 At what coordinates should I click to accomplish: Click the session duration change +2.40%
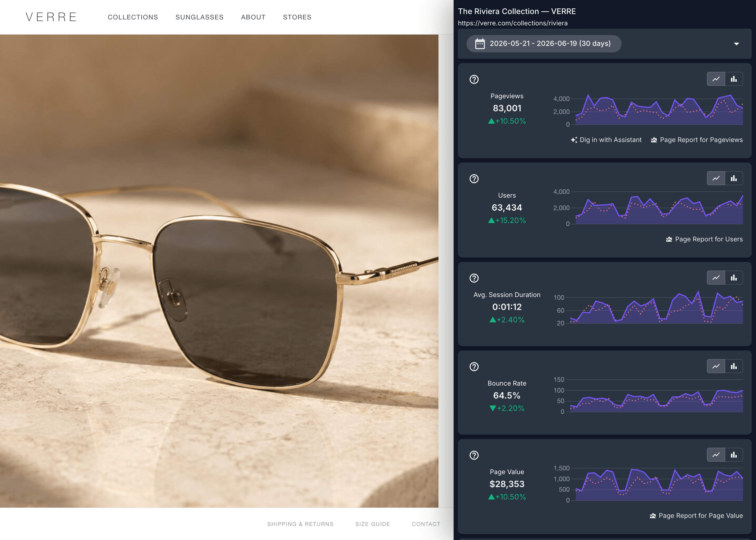507,320
